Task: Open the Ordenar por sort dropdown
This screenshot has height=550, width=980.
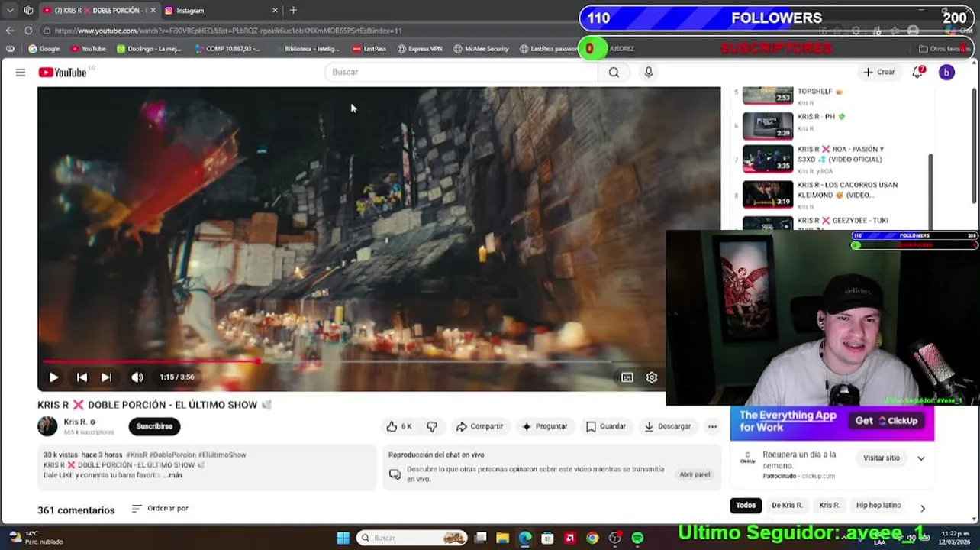Action: tap(160, 508)
